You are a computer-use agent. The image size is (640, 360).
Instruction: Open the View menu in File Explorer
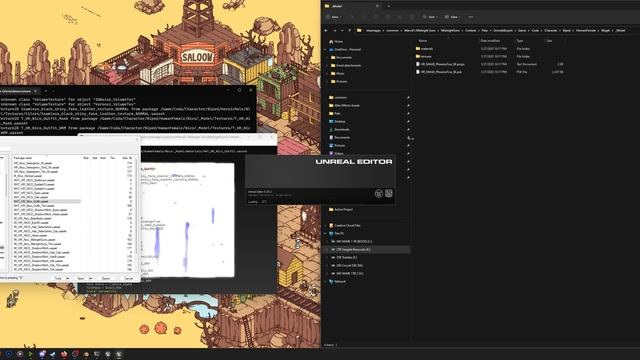pos(452,17)
